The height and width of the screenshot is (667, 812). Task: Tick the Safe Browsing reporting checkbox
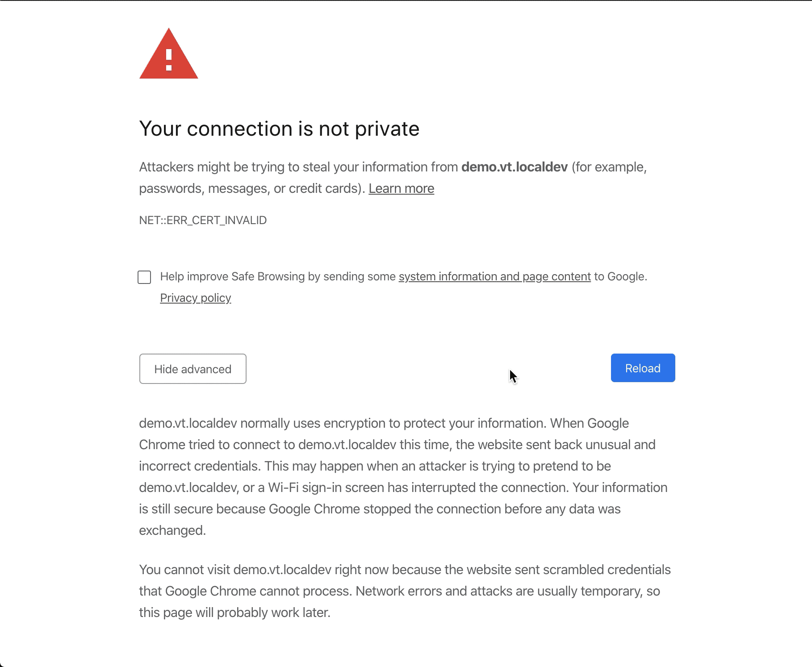[x=144, y=277]
